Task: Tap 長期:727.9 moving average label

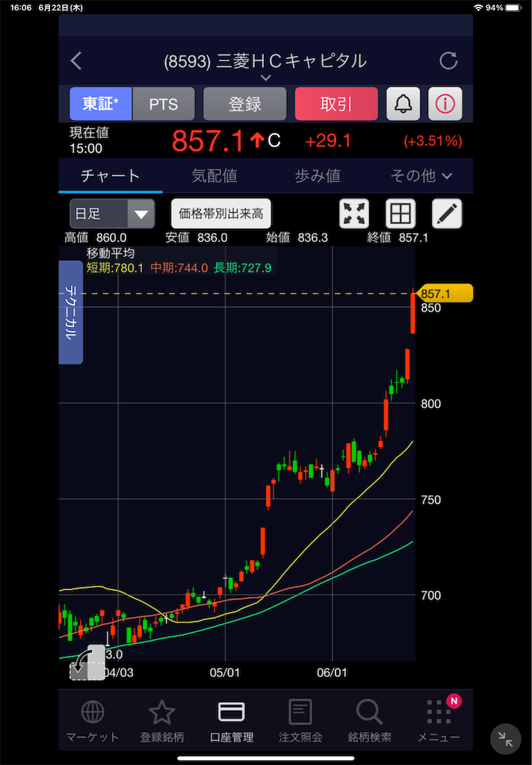Action: pyautogui.click(x=243, y=268)
